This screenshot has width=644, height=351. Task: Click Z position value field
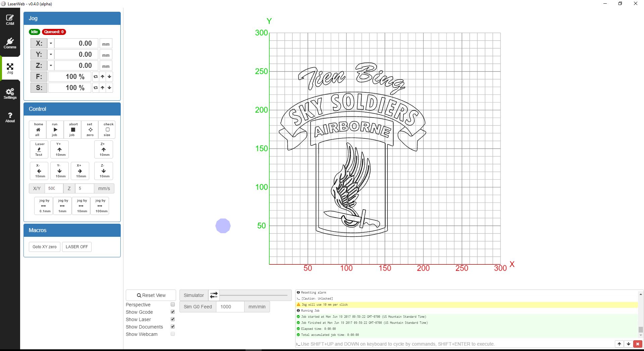[x=76, y=65]
